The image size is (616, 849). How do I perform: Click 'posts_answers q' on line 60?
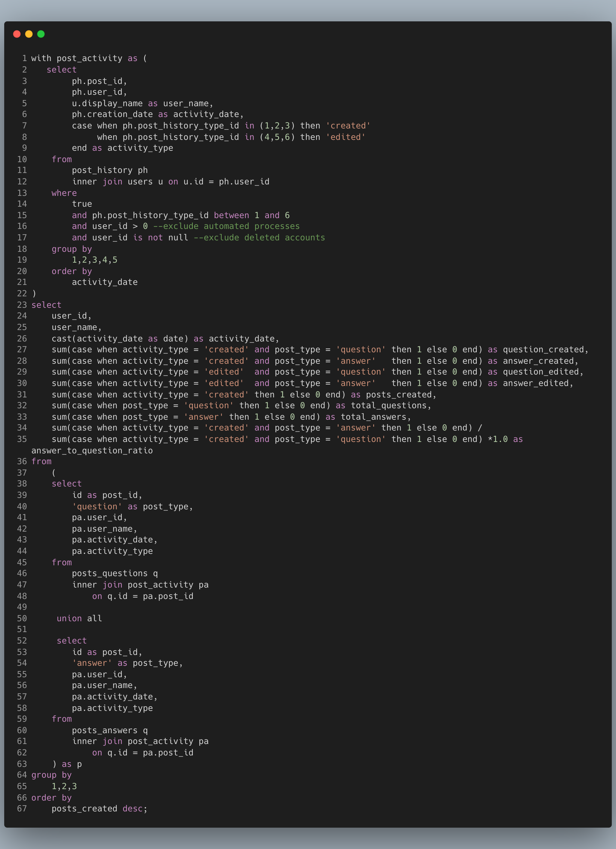coord(110,730)
